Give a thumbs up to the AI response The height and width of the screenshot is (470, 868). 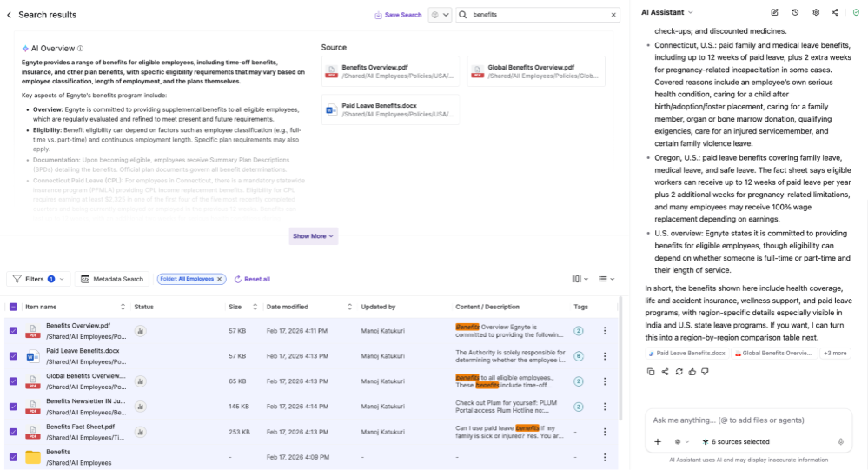(x=692, y=372)
